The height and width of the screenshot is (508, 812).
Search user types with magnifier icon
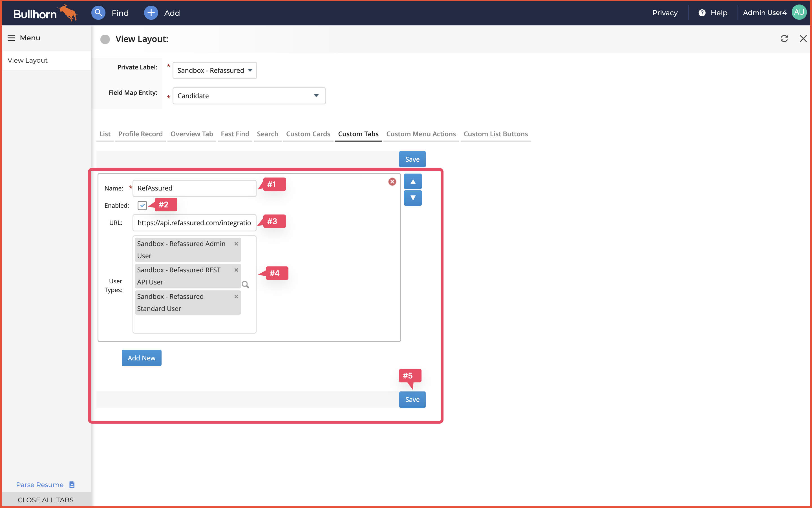(245, 285)
